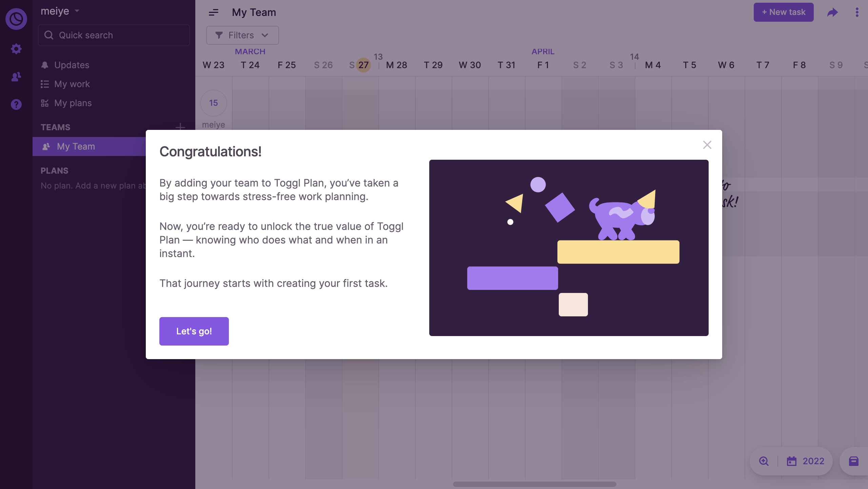This screenshot has width=868, height=489.
Task: Open the three-dot more options menu
Action: click(857, 12)
